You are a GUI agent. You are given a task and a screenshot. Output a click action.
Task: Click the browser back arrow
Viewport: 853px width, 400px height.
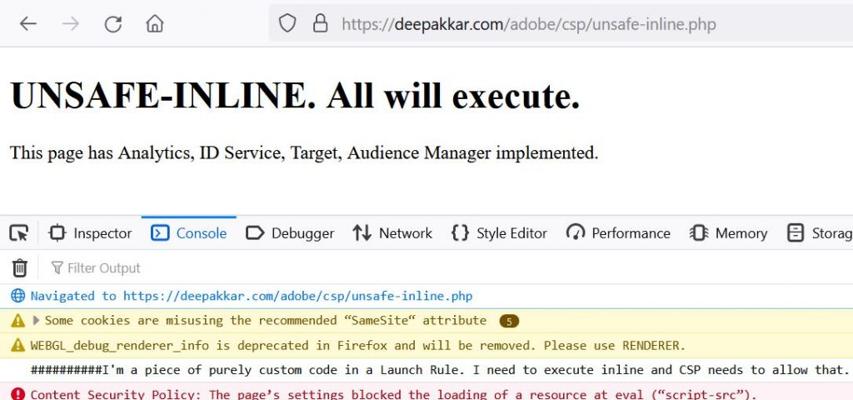[27, 24]
